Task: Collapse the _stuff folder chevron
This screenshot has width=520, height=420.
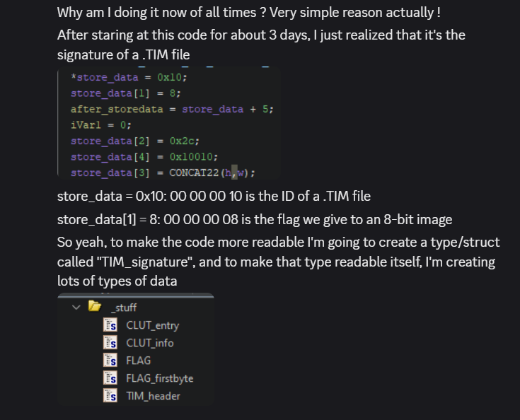Action: tap(76, 307)
